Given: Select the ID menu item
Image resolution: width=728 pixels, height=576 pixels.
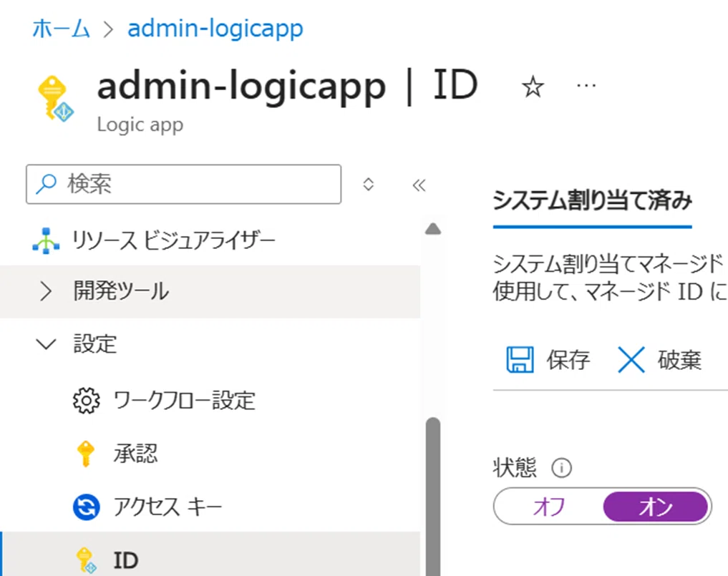Looking at the screenshot, I should tap(210, 555).
